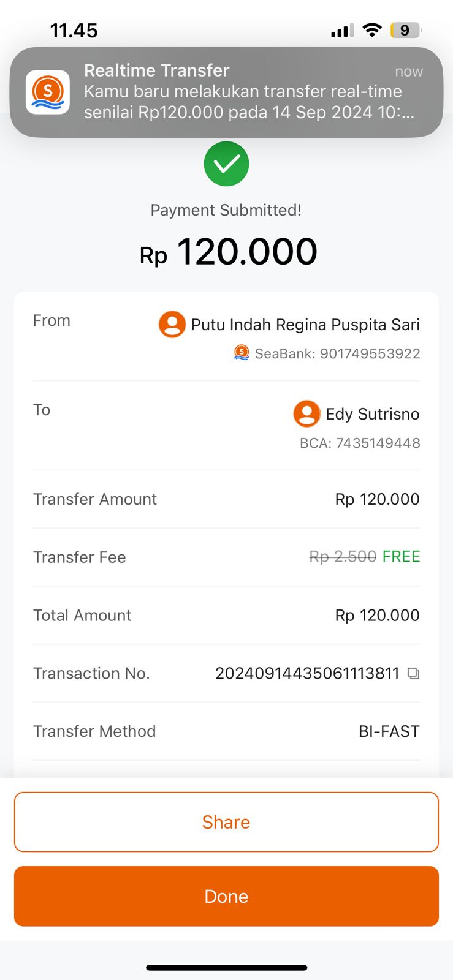Tap the Rp 120.000 headline amount
Image resolution: width=453 pixels, height=980 pixels.
(229, 252)
